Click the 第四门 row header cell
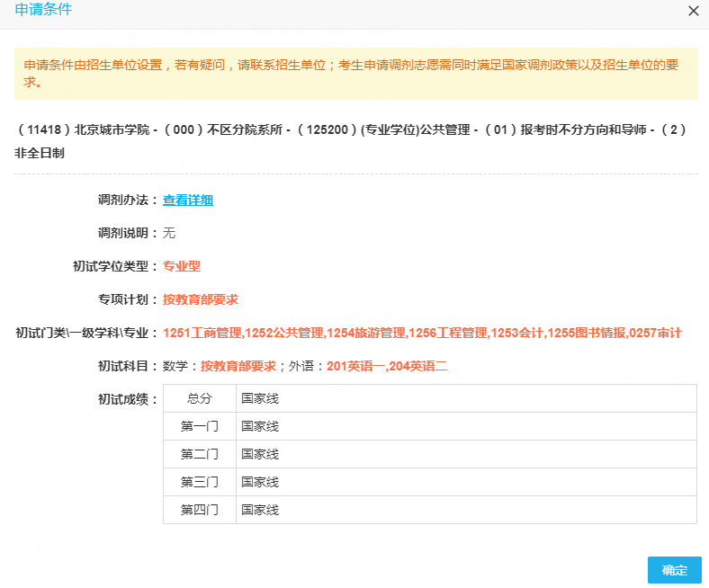The height and width of the screenshot is (588, 709). pos(200,511)
